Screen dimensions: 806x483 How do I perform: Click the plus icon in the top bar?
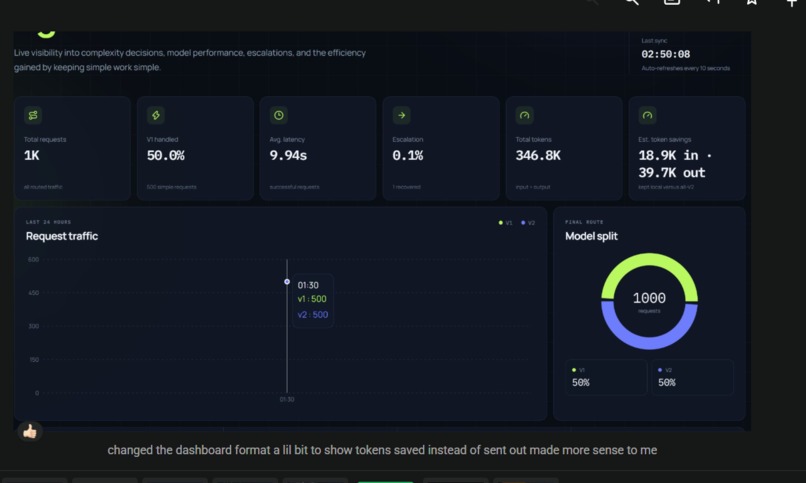click(792, 3)
